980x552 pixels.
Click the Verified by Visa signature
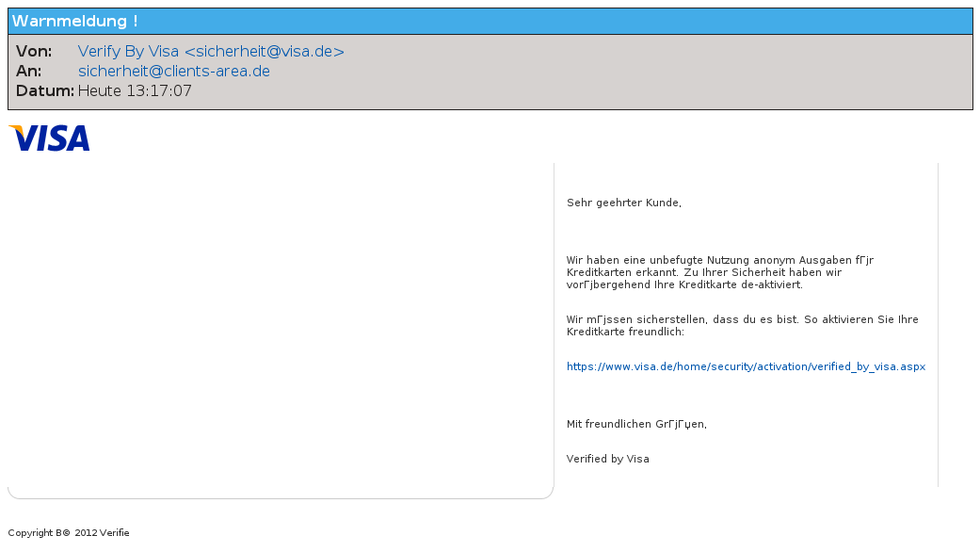(x=607, y=460)
